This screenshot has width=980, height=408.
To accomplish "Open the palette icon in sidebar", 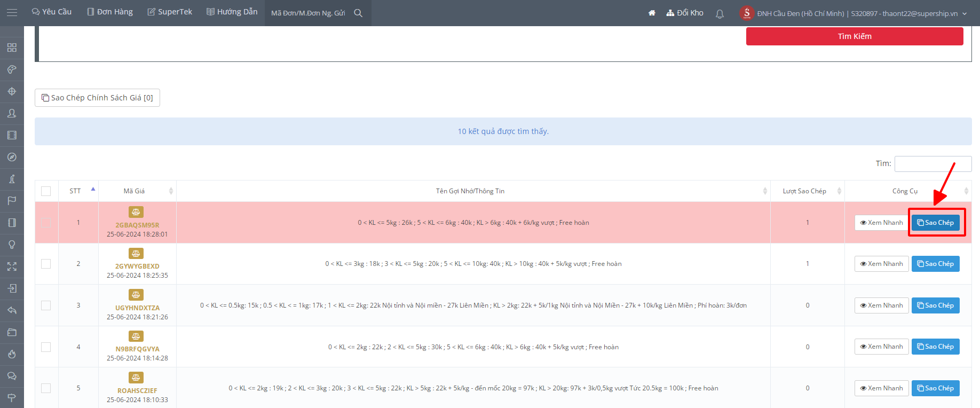I will 12,69.
